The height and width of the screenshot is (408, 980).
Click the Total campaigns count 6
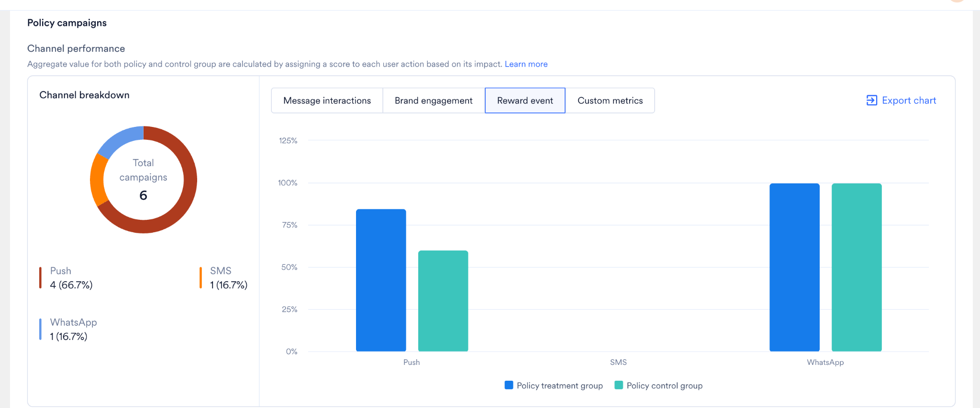tap(143, 195)
